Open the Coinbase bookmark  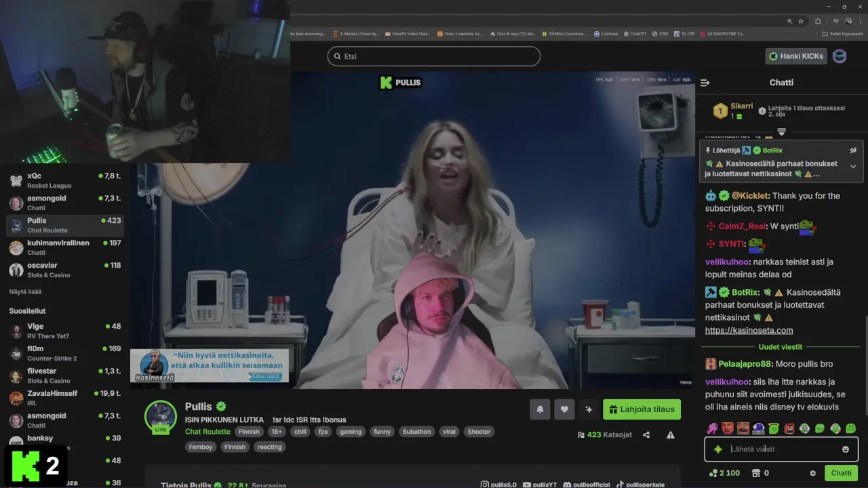pos(606,33)
